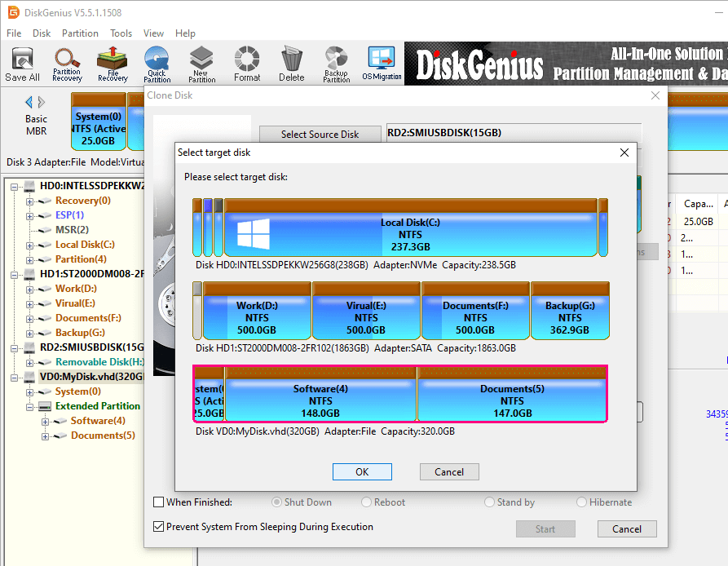Image resolution: width=728 pixels, height=566 pixels.
Task: Open the Partition Recovery tool
Action: coord(67,64)
